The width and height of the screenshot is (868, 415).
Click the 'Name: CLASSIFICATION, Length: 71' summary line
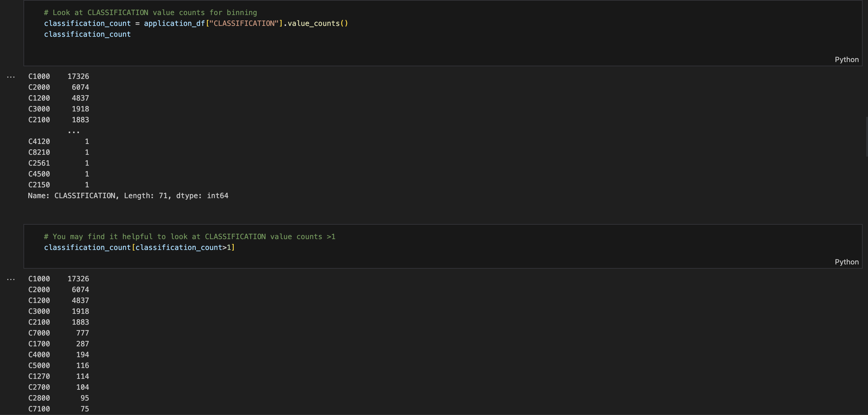point(128,196)
